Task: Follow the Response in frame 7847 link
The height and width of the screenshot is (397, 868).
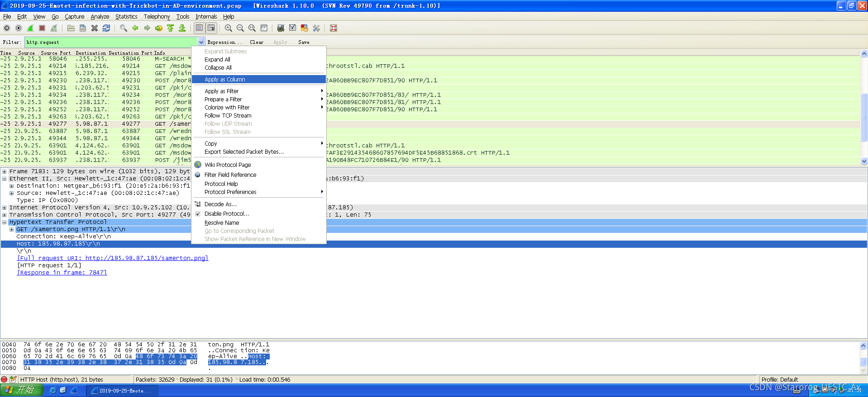Action: (x=62, y=273)
